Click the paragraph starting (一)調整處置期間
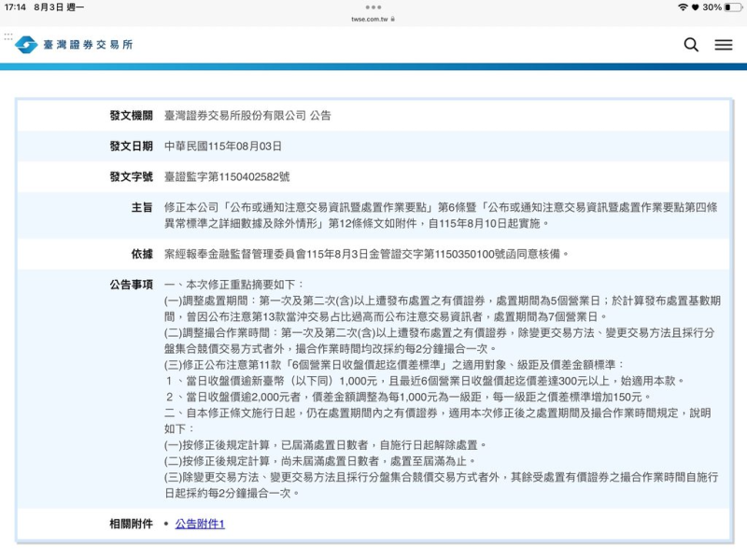Viewport: 747px width, 560px height. coord(443,309)
